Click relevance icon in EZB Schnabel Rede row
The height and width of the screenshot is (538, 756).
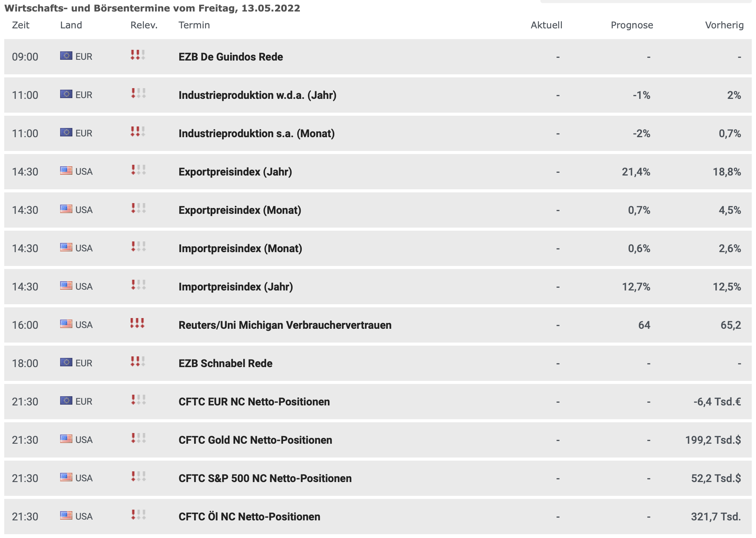click(x=138, y=362)
